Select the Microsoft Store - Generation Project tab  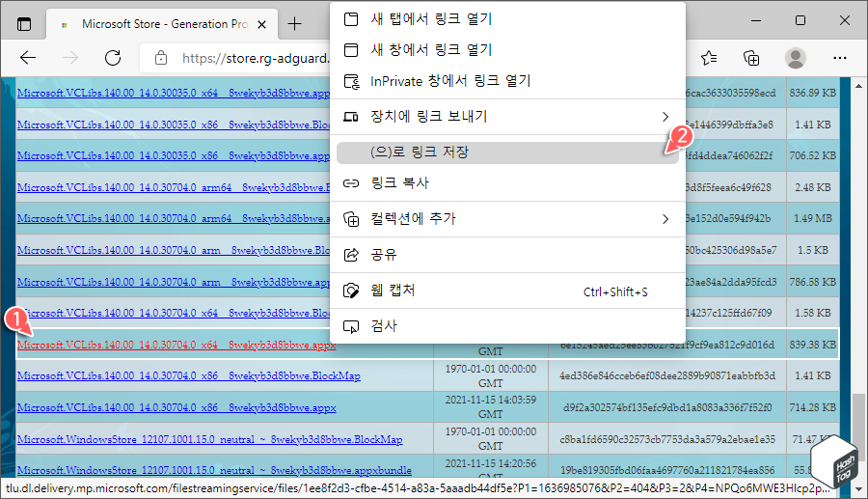tap(162, 24)
